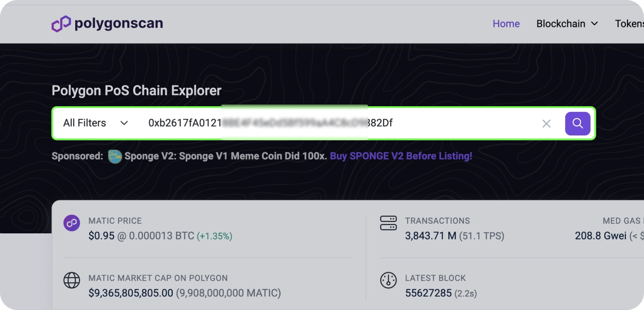
Task: Click the latest block number 55627285
Action: tap(428, 293)
